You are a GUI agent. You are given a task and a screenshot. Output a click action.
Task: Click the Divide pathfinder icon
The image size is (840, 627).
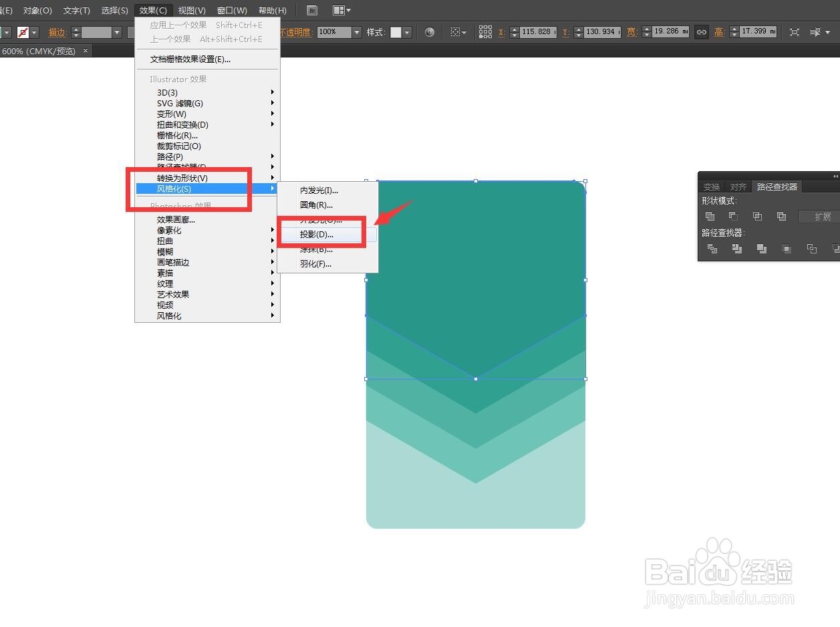coord(712,249)
